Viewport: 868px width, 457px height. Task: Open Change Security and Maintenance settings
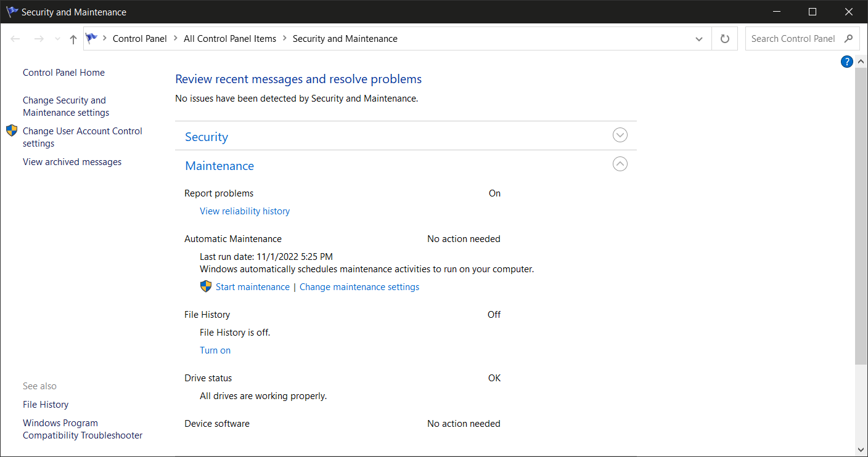coord(66,107)
